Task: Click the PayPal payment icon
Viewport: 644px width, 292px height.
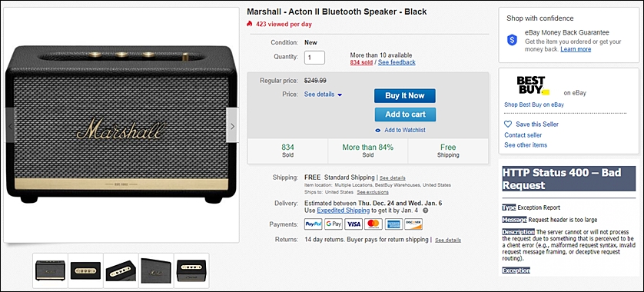Action: [x=314, y=224]
